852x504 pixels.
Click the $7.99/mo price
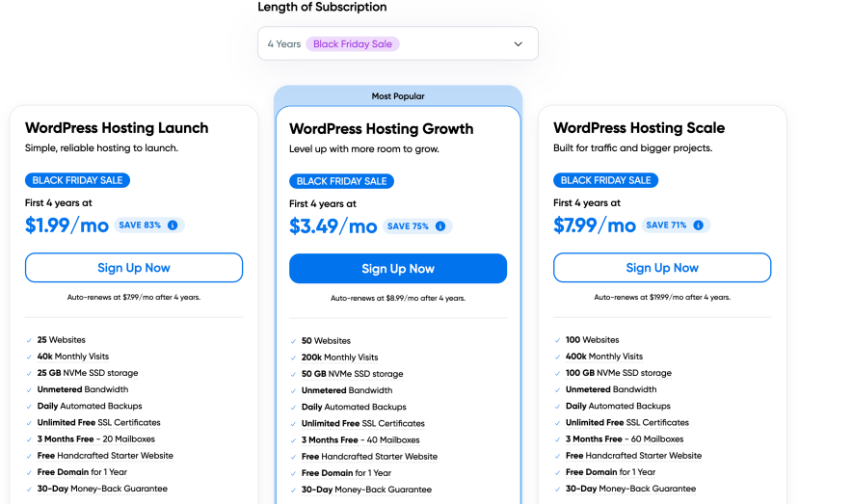tap(595, 225)
